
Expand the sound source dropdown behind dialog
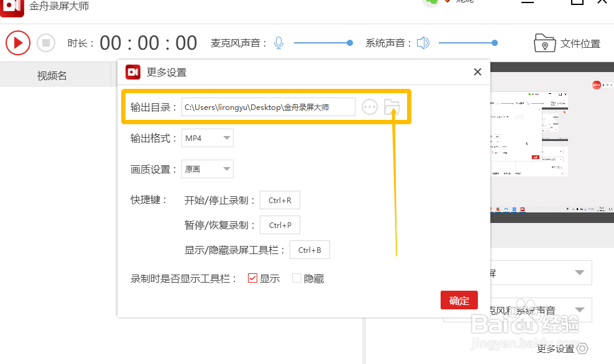point(580,310)
